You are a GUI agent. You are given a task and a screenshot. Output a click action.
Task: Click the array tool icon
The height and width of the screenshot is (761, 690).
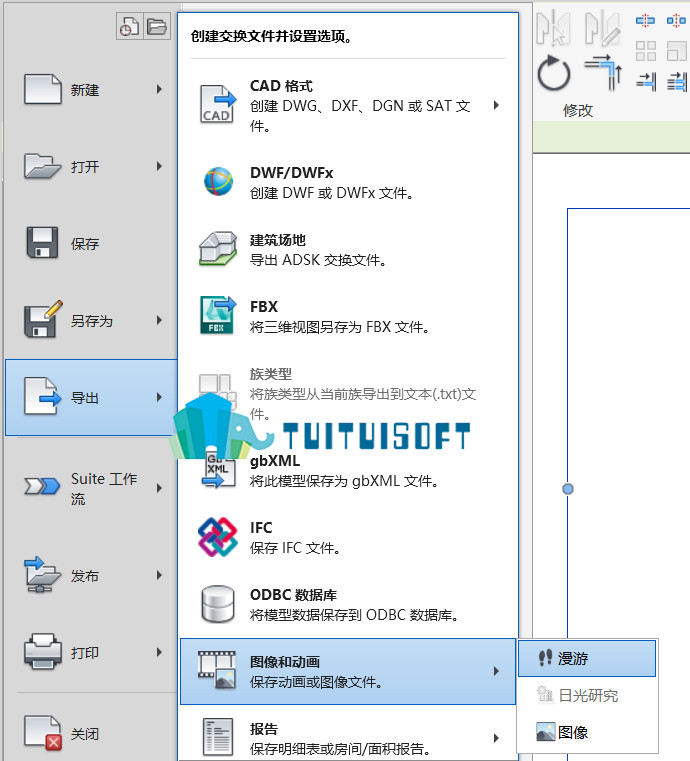click(646, 50)
